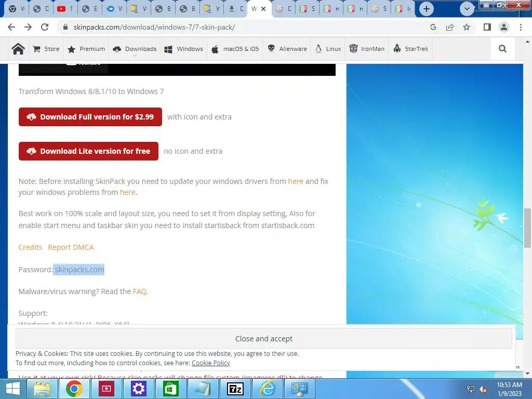Open Chrome from the taskbar
Image resolution: width=532 pixels, height=399 pixels.
click(74, 389)
